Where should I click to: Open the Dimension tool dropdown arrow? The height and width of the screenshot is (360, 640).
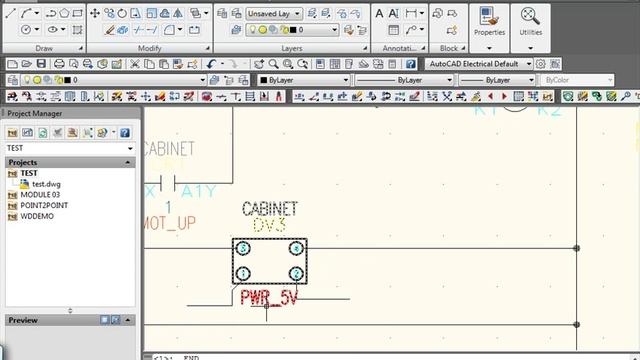[422, 13]
